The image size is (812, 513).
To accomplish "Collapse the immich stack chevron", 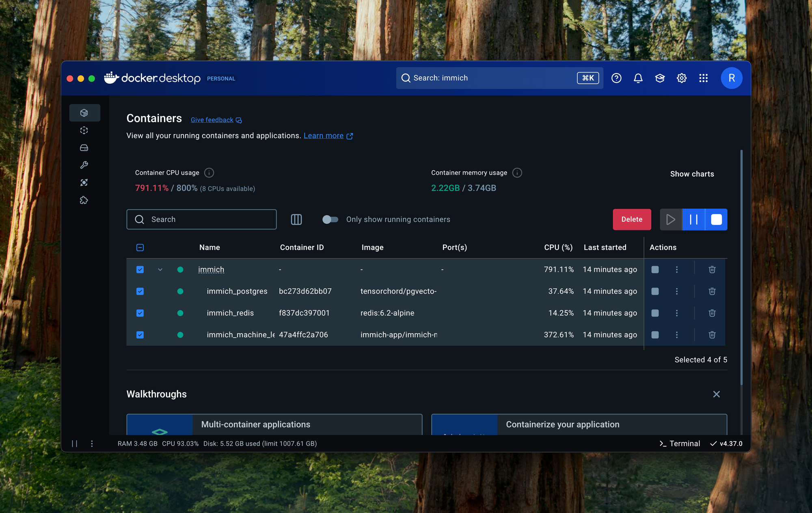I will [x=160, y=270].
